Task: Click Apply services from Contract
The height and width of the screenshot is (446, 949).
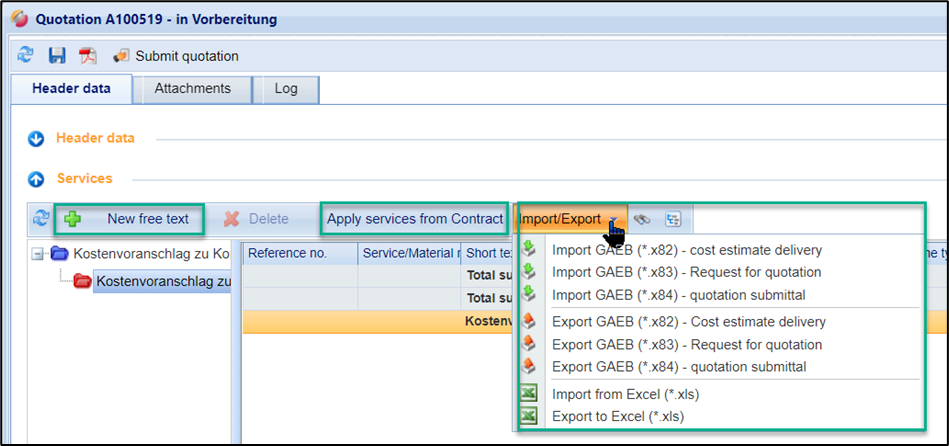Action: pos(415,219)
